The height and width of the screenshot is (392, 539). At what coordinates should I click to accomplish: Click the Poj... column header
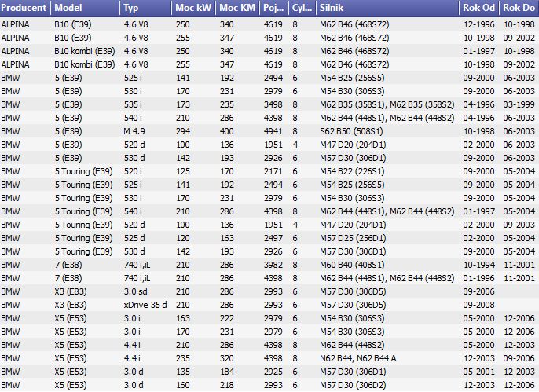(x=274, y=8)
